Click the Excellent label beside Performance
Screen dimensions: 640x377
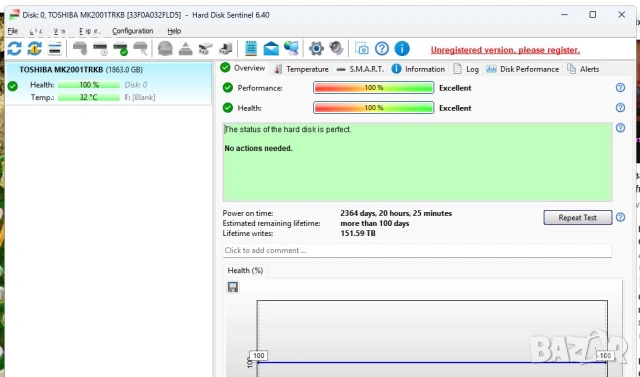[455, 88]
